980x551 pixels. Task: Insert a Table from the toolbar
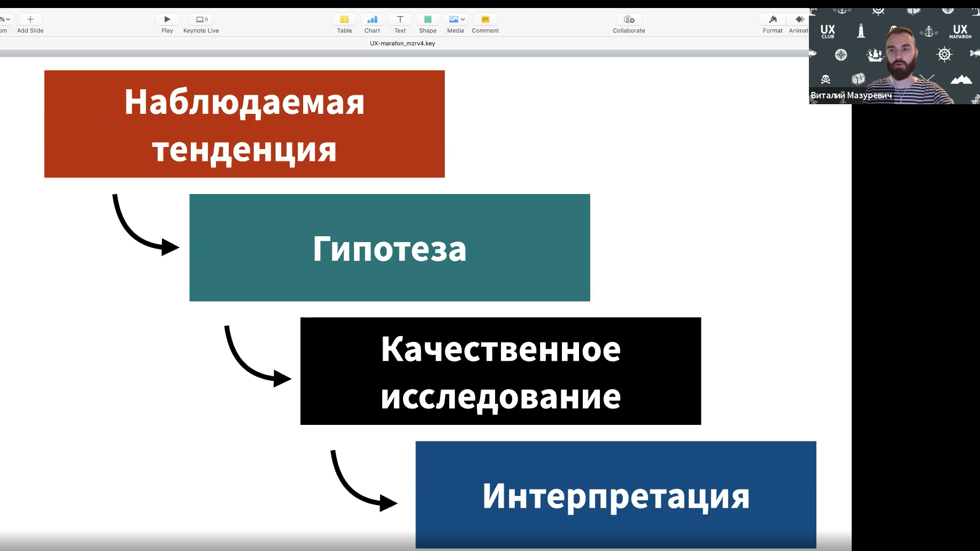344,20
